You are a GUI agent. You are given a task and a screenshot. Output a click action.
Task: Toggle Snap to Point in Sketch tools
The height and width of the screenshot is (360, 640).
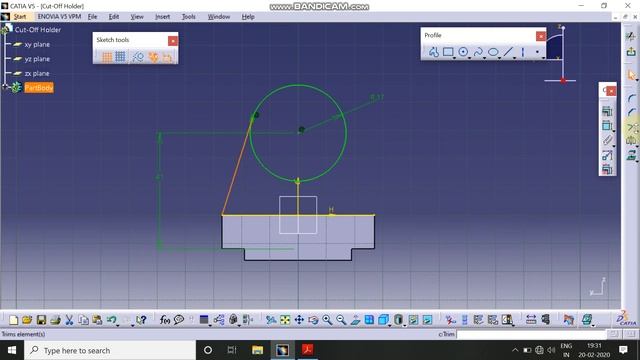tap(120, 57)
